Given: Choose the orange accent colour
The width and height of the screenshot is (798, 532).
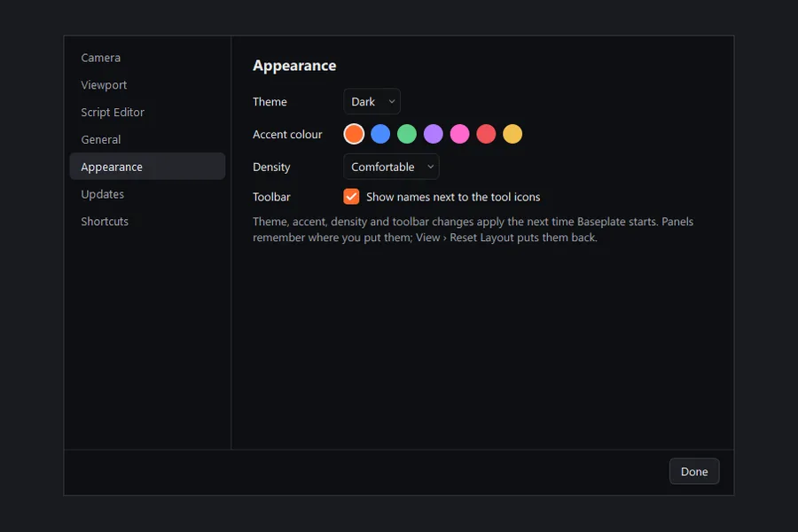Looking at the screenshot, I should coord(354,134).
